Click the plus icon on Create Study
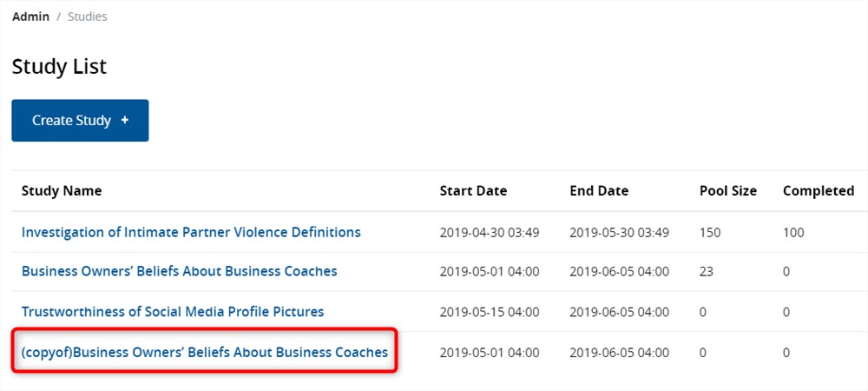The width and height of the screenshot is (868, 391). [x=125, y=120]
